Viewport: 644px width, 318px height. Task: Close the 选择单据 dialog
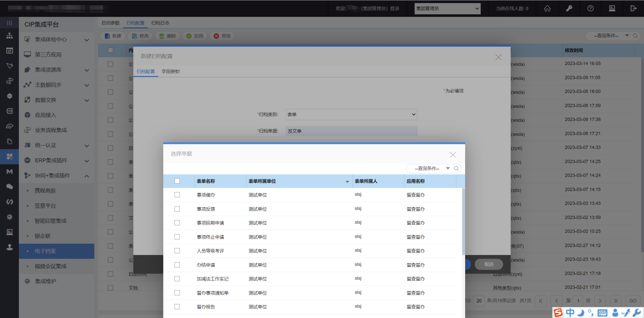coord(452,155)
